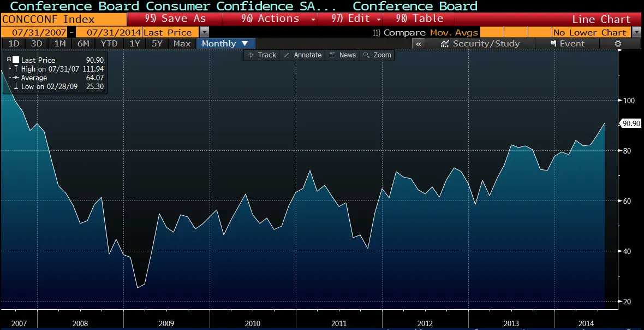Screen dimensions: 644x330
Task: Click 'Low on 02/28/09' legend row
Action: coord(58,86)
